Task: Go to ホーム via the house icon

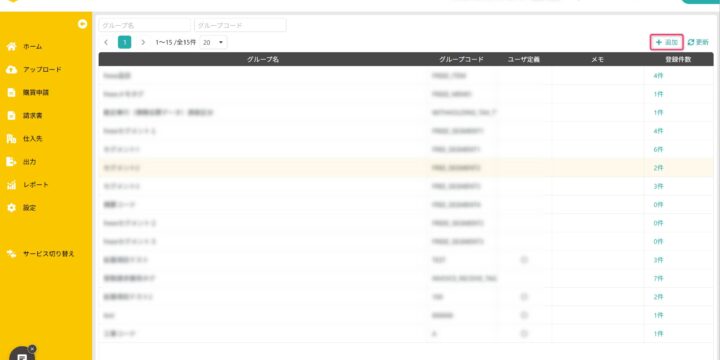Action: coord(12,46)
